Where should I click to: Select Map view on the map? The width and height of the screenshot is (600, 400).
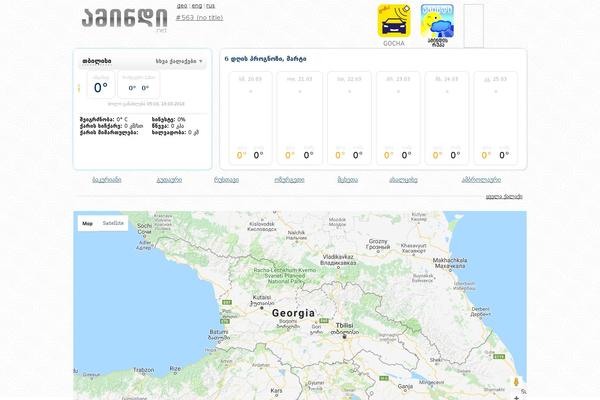pos(88,223)
